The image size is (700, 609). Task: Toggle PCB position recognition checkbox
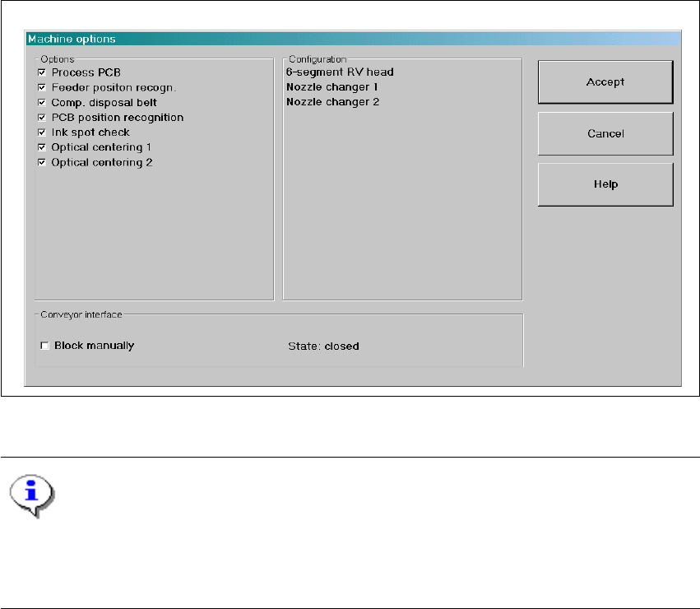[42, 118]
